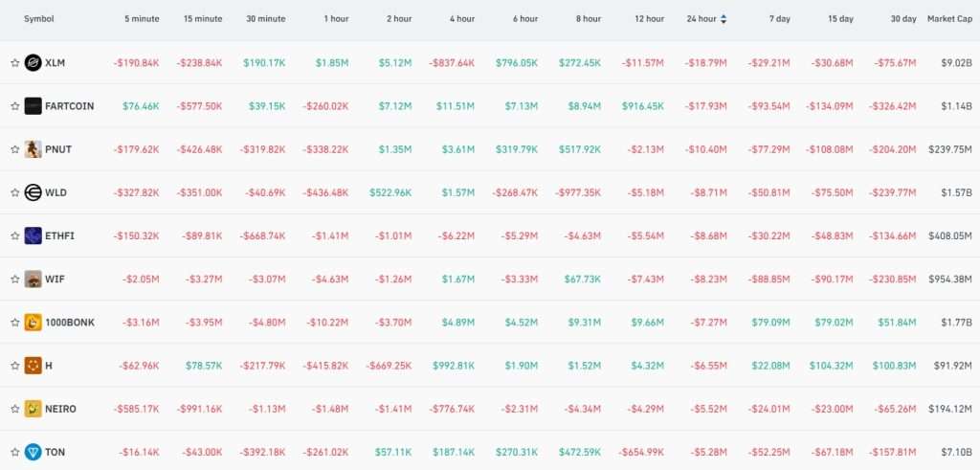Click the PNUT coin logo icon
The width and height of the screenshot is (980, 470).
tap(33, 149)
